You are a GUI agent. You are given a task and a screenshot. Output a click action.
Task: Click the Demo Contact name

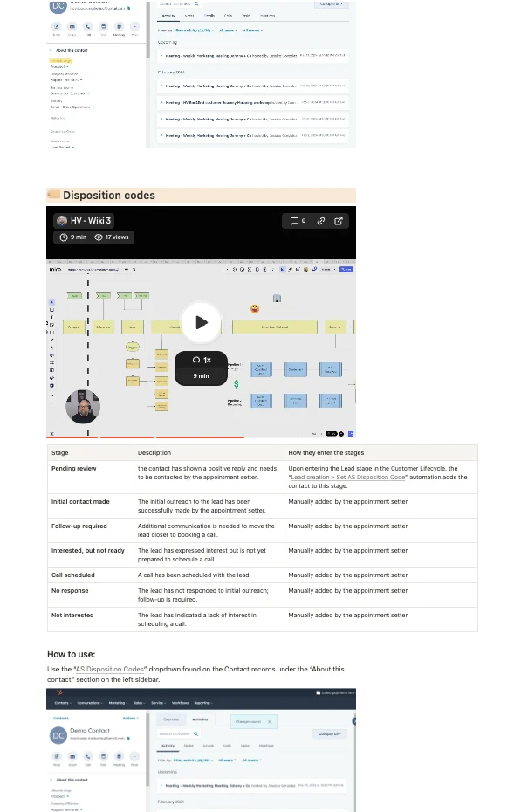tap(90, 731)
